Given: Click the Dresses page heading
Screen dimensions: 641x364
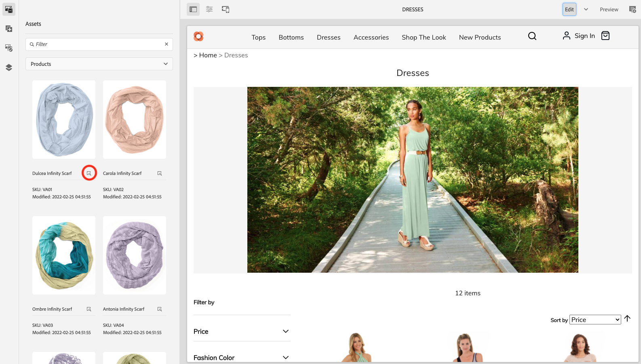Looking at the screenshot, I should click(x=413, y=73).
